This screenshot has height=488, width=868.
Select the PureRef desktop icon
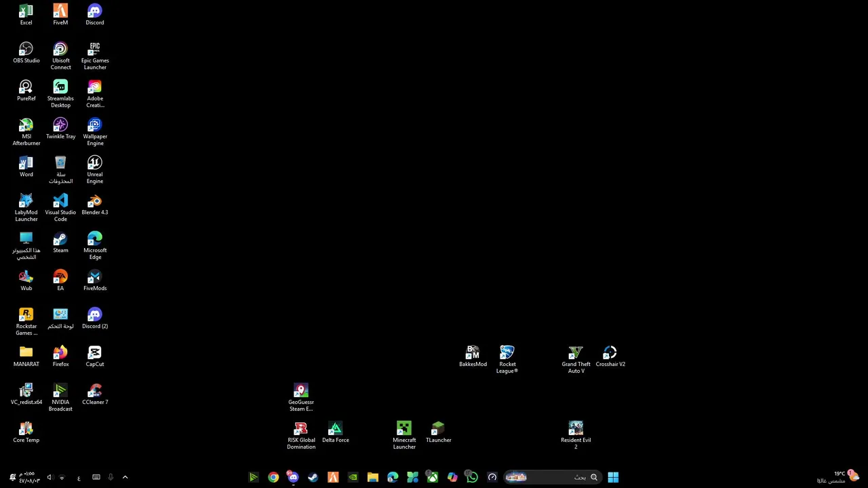pyautogui.click(x=26, y=91)
